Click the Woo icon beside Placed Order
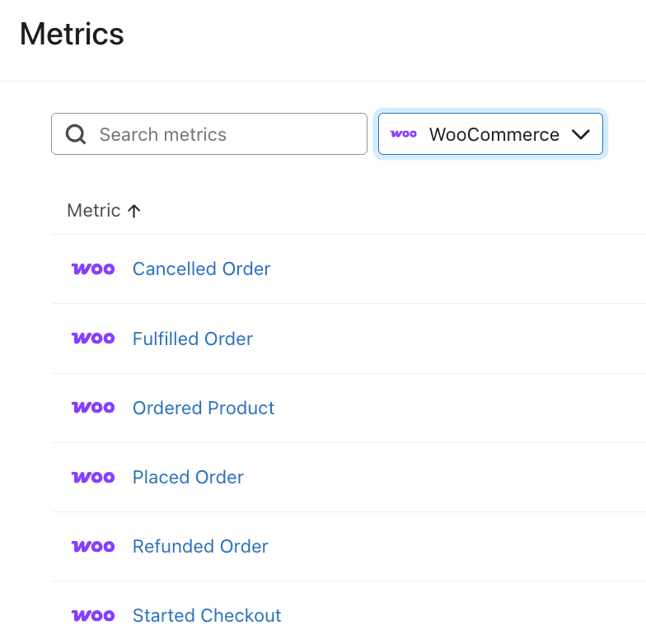The image size is (646, 644). coord(93,477)
